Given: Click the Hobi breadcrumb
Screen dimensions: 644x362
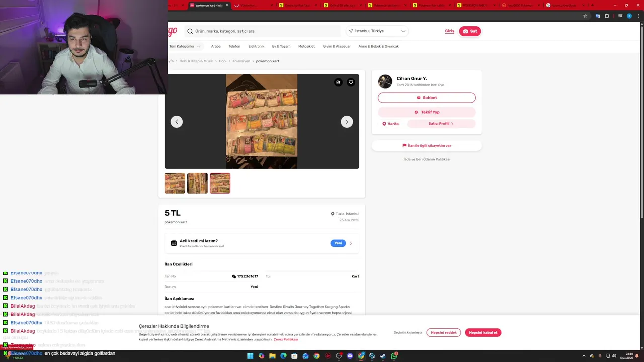Looking at the screenshot, I should 223,61.
